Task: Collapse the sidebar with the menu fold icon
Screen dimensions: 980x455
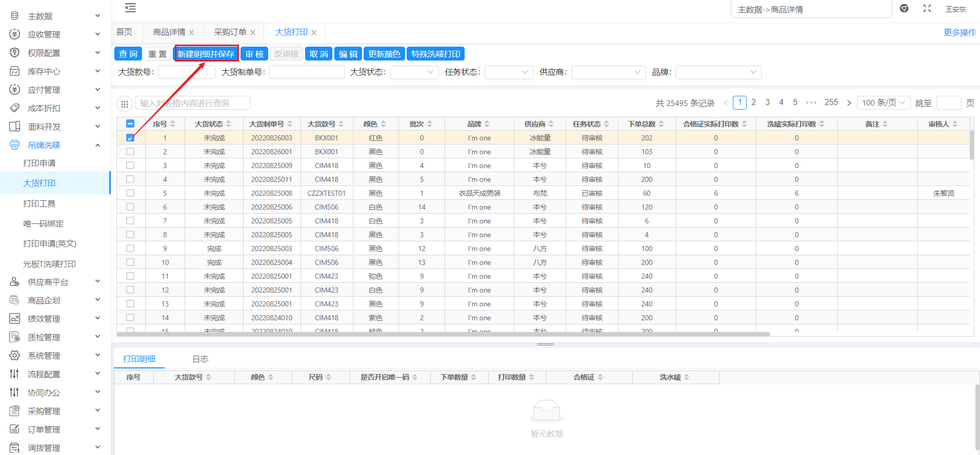Action: click(130, 8)
